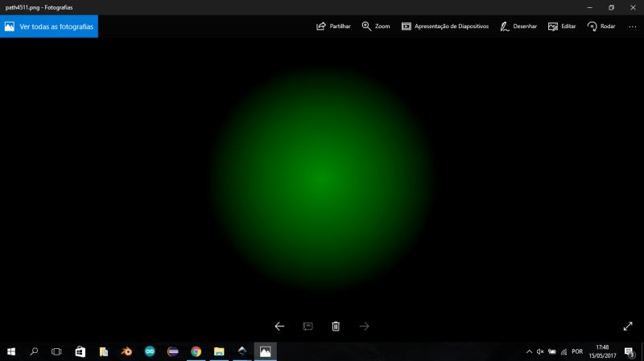This screenshot has width=644, height=361.
Task: Click the muted volume tray icon
Action: coord(540,351)
